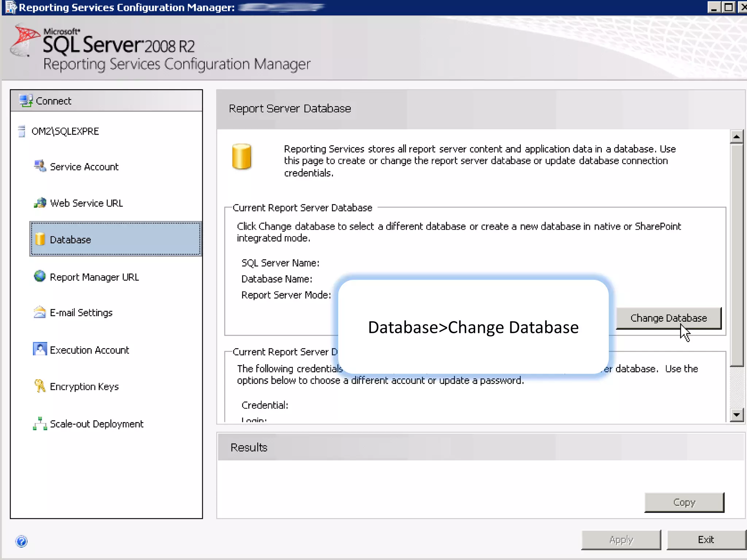Click the Copy button in Results
The width and height of the screenshot is (747, 560).
[x=684, y=502]
